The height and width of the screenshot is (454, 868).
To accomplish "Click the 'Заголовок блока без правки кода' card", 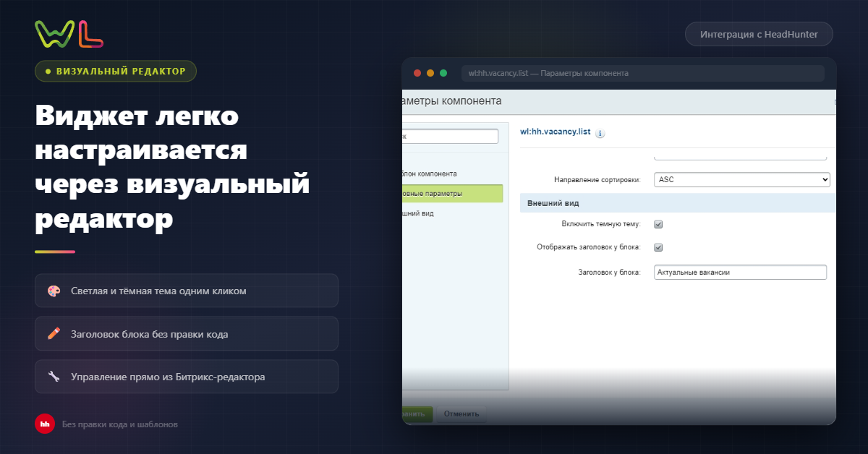I will pos(187,334).
